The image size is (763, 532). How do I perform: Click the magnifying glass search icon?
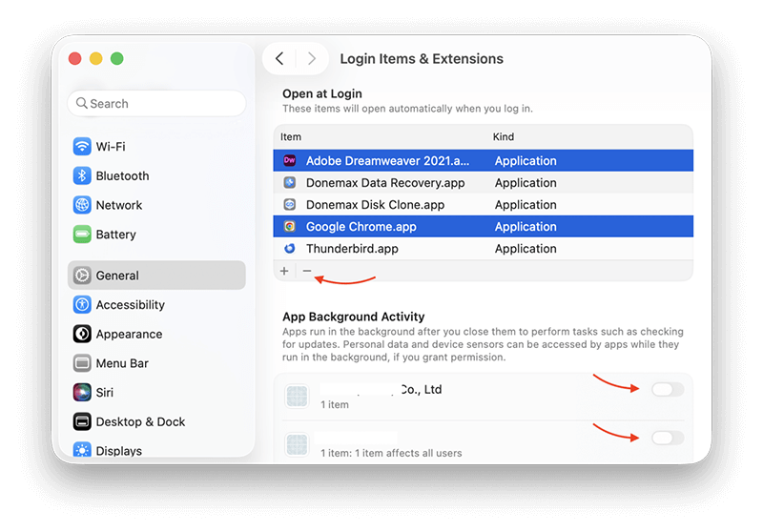(x=82, y=103)
